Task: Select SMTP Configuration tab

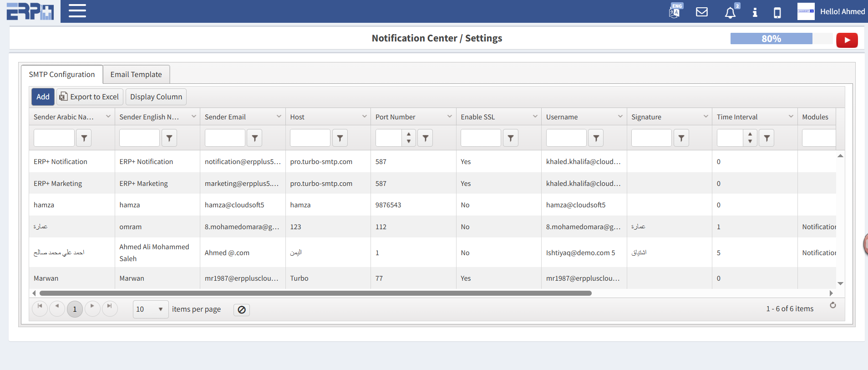Action: (62, 74)
